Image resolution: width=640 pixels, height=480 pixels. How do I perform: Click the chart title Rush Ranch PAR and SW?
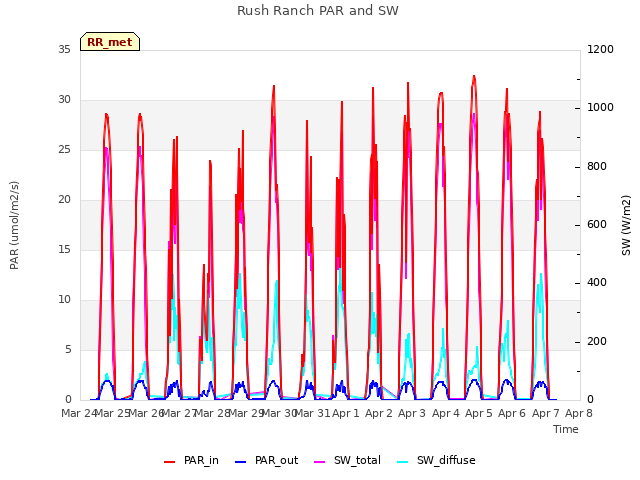[318, 11]
